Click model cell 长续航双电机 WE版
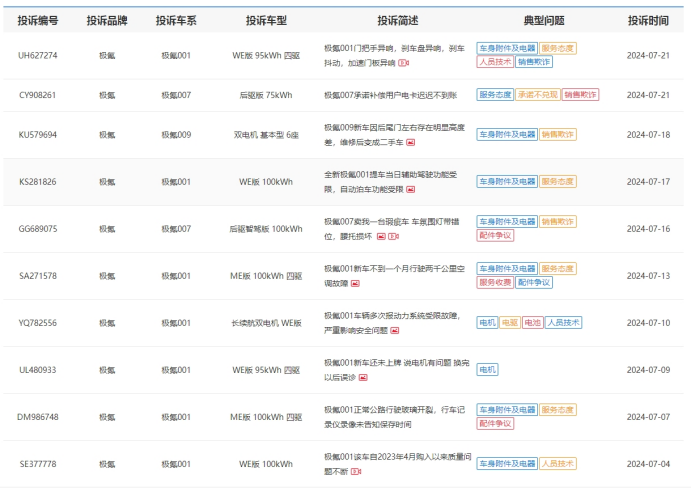692x489 pixels. click(266, 323)
